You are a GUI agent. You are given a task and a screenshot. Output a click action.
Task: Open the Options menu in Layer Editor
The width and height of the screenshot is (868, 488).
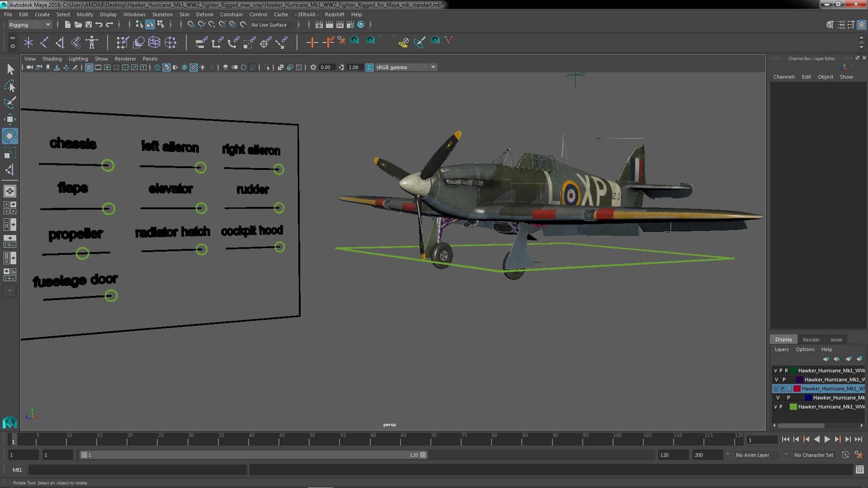pyautogui.click(x=805, y=349)
